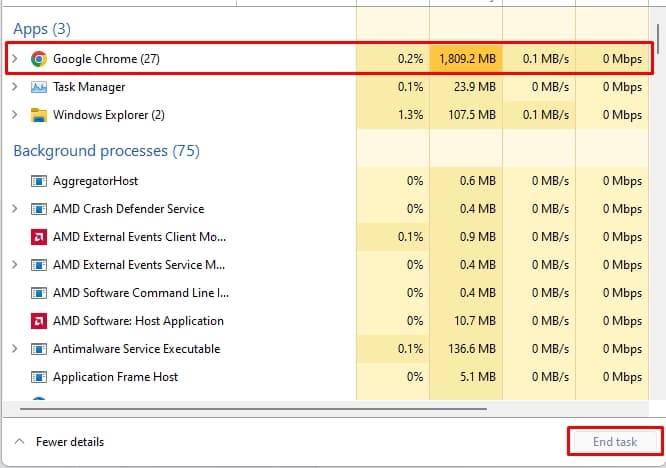Click the AMD External Events Service icon
The height and width of the screenshot is (468, 666).
tap(39, 265)
